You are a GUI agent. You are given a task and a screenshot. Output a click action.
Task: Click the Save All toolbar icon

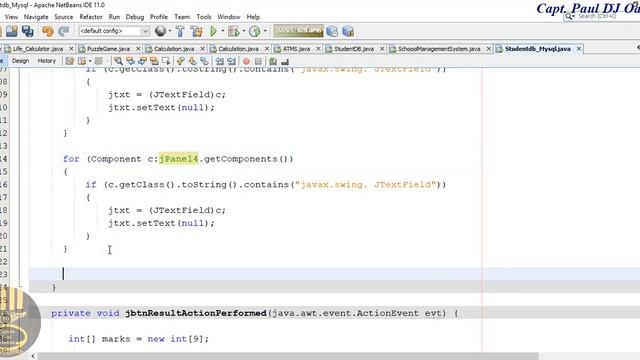[x=28, y=31]
